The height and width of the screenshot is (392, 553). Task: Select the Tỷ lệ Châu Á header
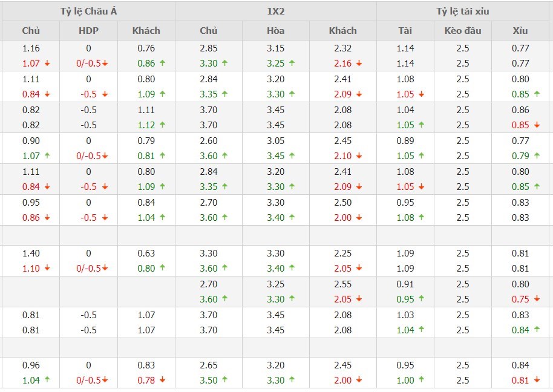click(x=88, y=11)
